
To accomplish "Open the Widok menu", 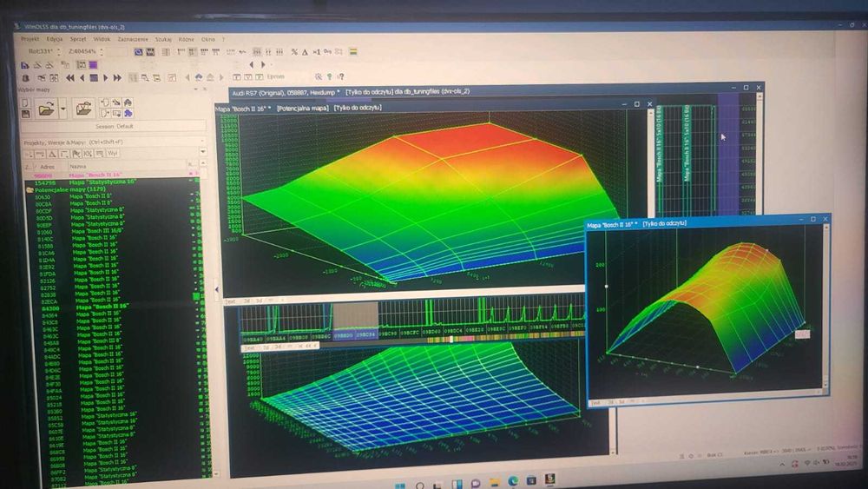I will 102,39.
